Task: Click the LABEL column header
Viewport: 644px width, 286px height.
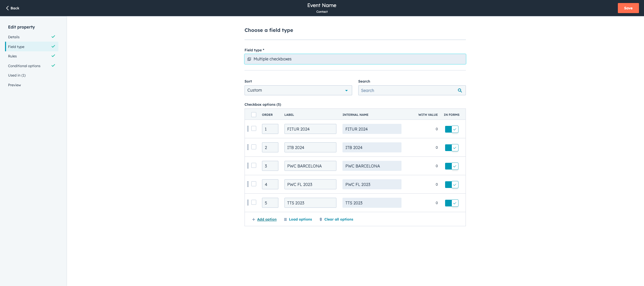Action: click(x=289, y=115)
